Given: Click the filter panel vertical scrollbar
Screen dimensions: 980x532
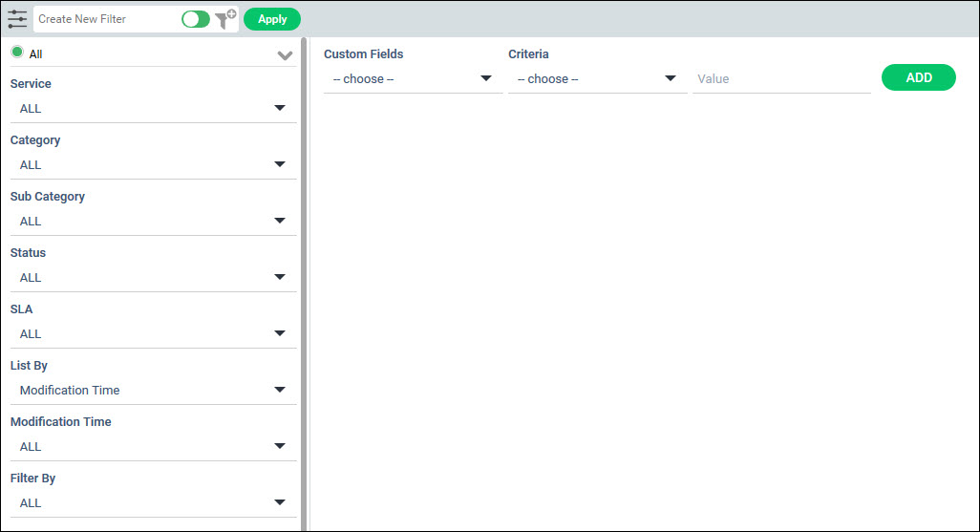Looking at the screenshot, I should tap(304, 287).
